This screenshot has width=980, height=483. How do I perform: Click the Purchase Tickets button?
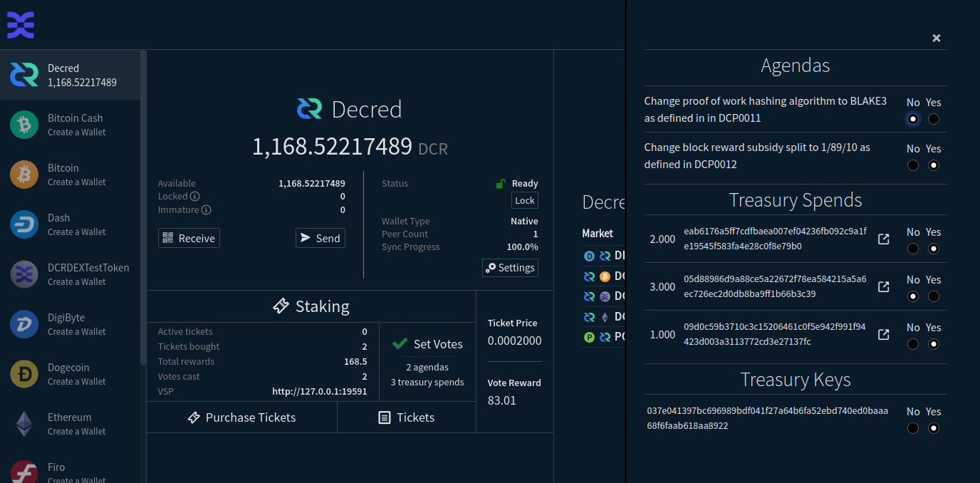pos(241,417)
